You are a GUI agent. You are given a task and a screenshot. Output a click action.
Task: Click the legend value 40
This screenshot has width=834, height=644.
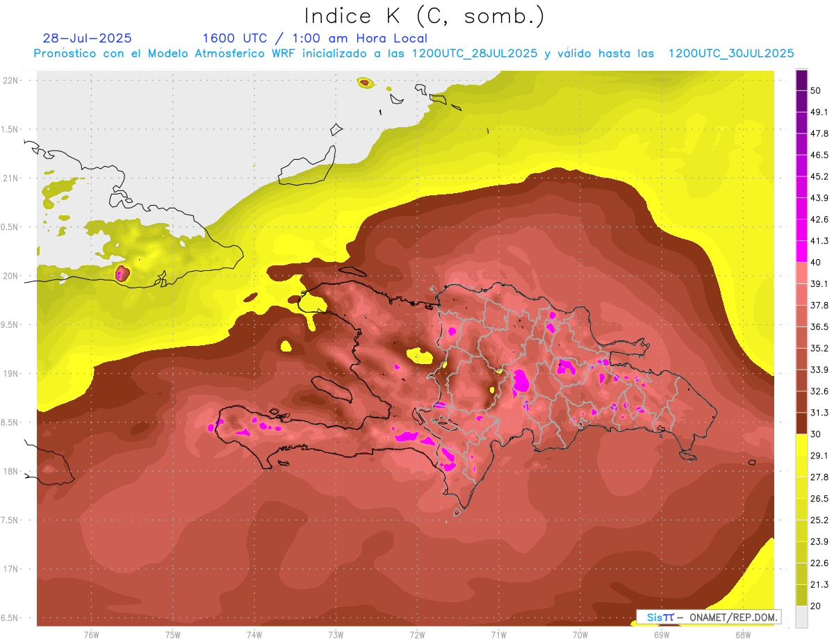click(816, 262)
